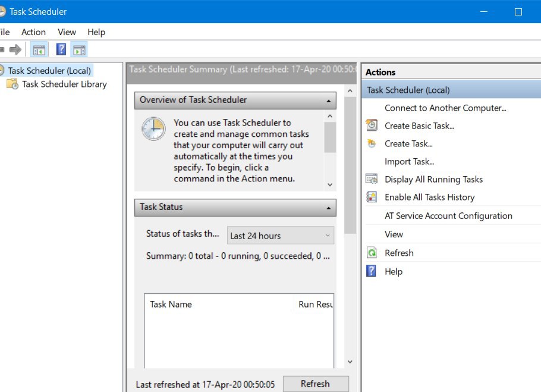Image resolution: width=541 pixels, height=392 pixels.
Task: Click the overview text scrollbar thumb
Action: pyautogui.click(x=330, y=137)
